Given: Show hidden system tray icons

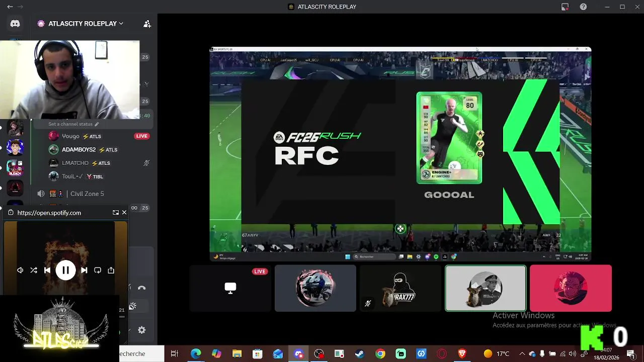Looking at the screenshot, I should (x=522, y=354).
